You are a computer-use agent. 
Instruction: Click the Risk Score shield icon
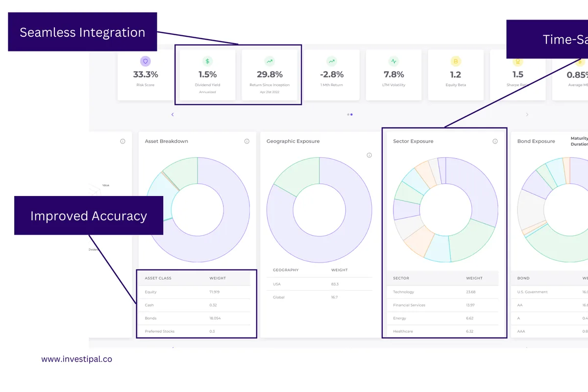pos(146,61)
